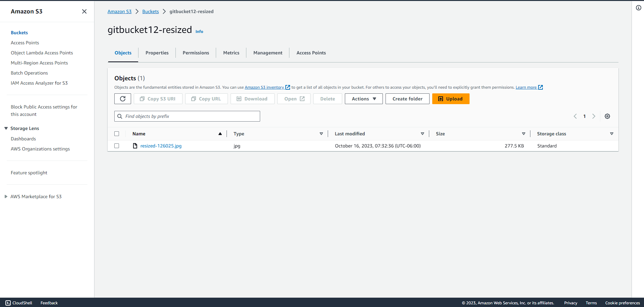Click the Feedback link in the footer
The height and width of the screenshot is (307, 644).
click(49, 303)
